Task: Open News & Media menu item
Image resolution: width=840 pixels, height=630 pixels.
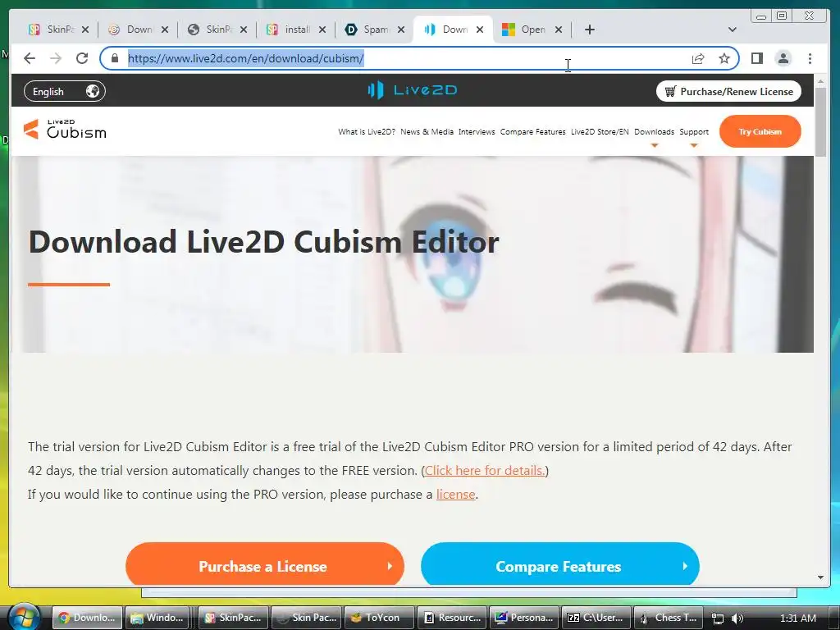Action: [x=427, y=132]
